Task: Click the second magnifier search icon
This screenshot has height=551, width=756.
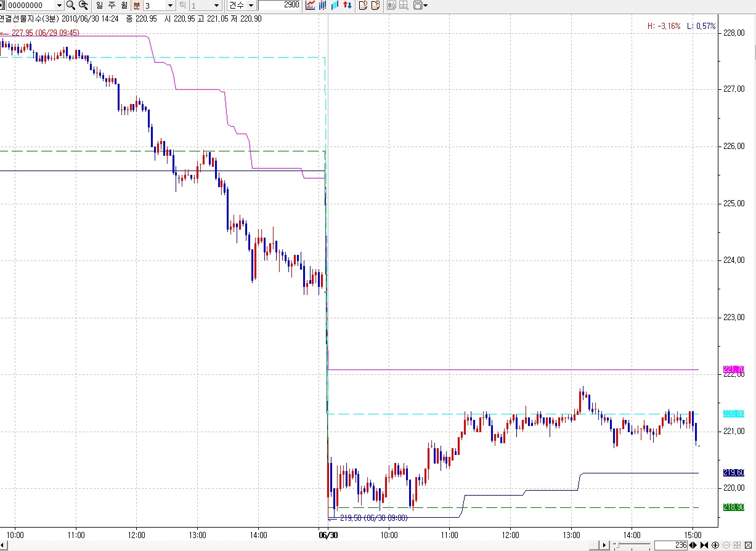Action: click(83, 6)
